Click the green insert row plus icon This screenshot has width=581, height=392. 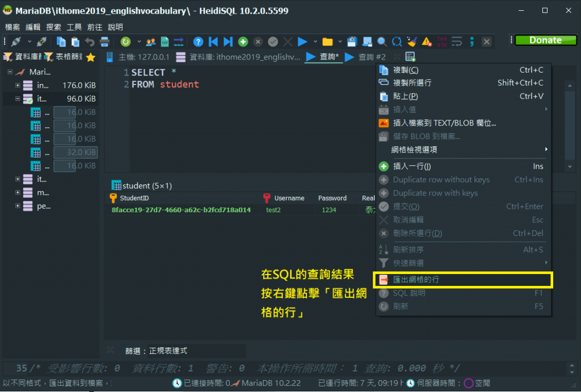(x=243, y=41)
